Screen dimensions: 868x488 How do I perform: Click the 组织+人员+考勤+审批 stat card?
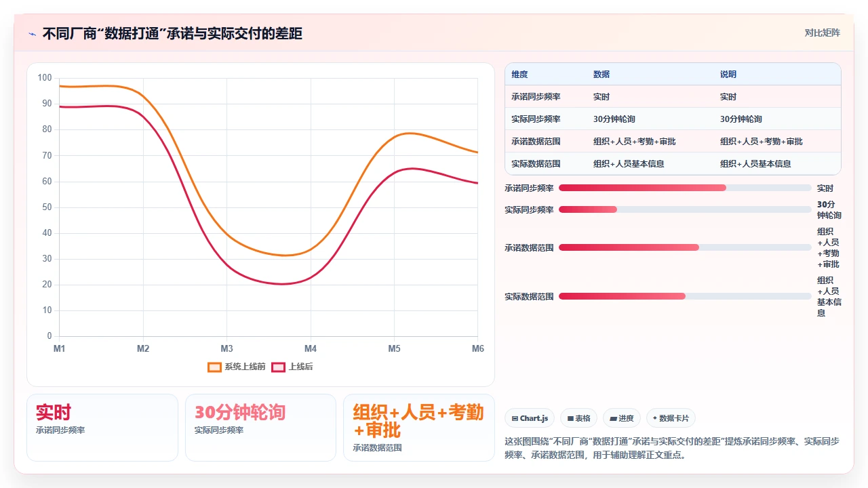point(419,428)
